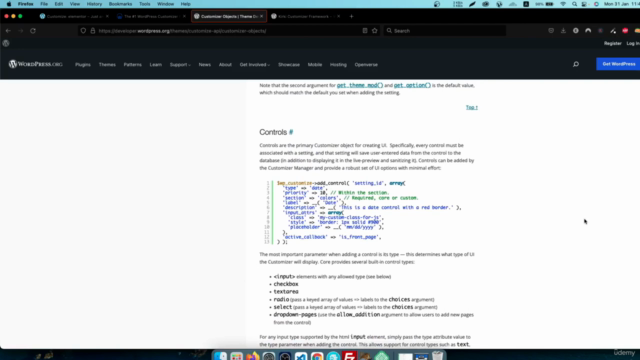Click the 'textarea' list item text
Image resolution: width=640 pixels, height=360 pixels.
286,292
